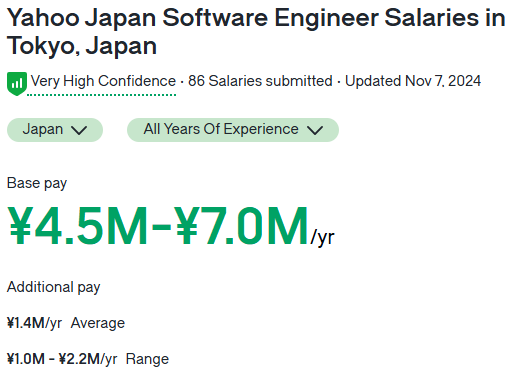Click the Base pay label
Screen dimensions: 524x374
pyautogui.click(x=37, y=183)
